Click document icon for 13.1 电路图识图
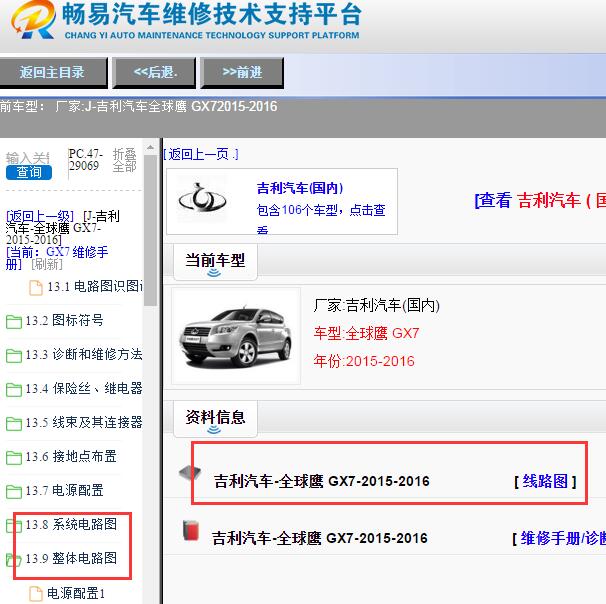Viewport: 606px width, 604px height. coord(36,288)
